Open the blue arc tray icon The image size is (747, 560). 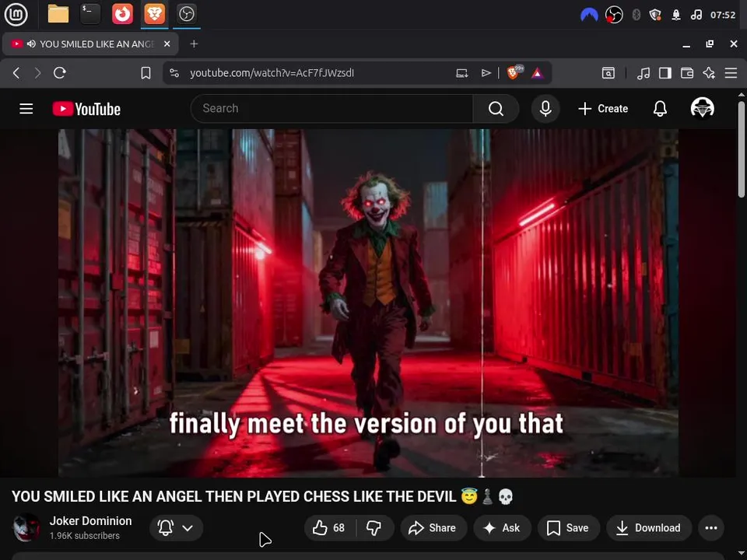[589, 15]
